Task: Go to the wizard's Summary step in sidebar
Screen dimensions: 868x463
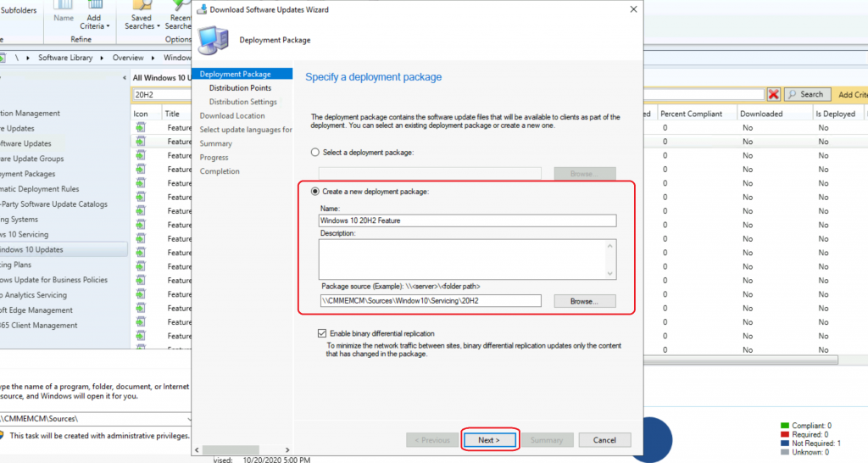Action: click(215, 143)
